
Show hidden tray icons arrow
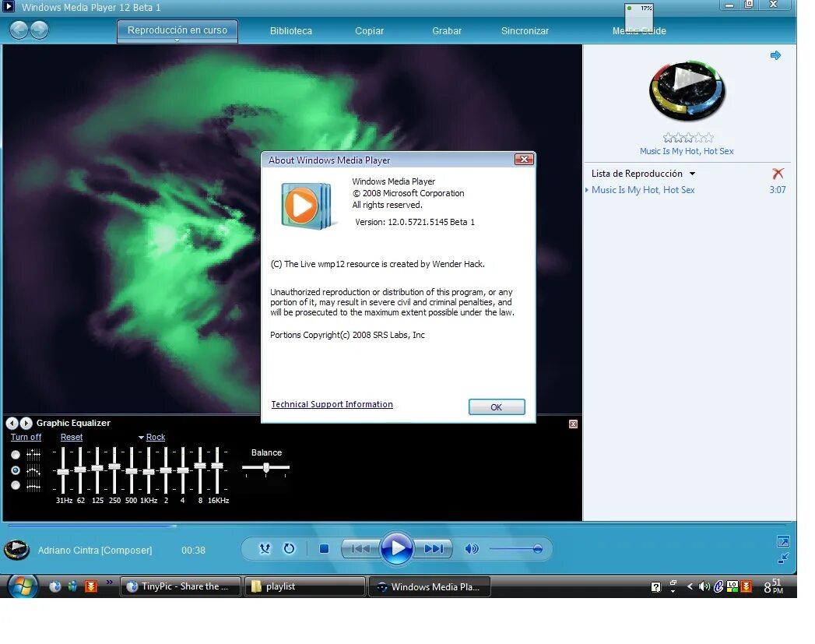690,587
